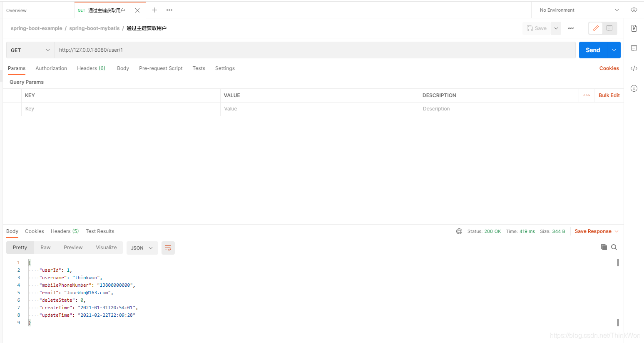Click spring-boot-example breadcrumb
This screenshot has height=343, width=644.
tap(36, 28)
